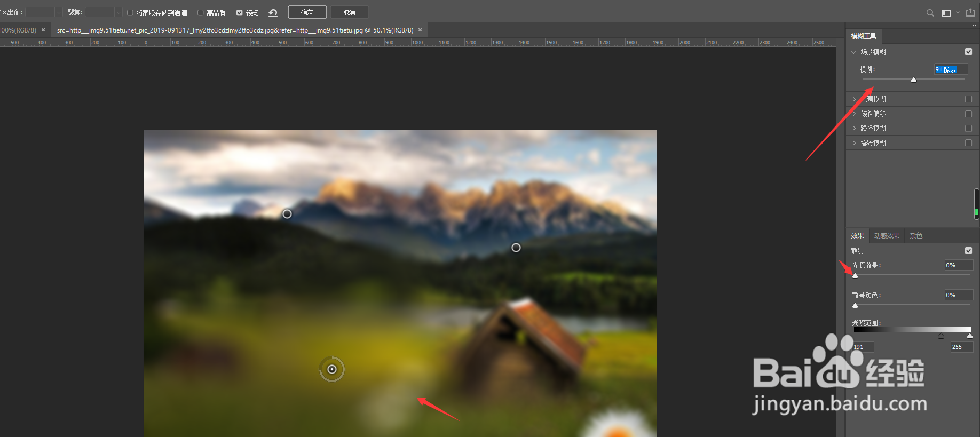Image resolution: width=980 pixels, height=437 pixels.
Task: Toggle the 散景 checkbox
Action: click(968, 251)
